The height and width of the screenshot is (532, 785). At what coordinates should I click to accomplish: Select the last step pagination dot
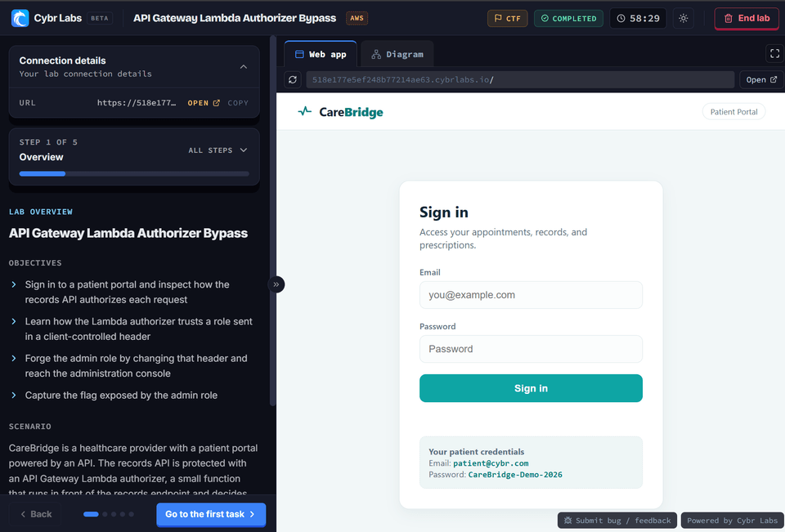click(131, 514)
